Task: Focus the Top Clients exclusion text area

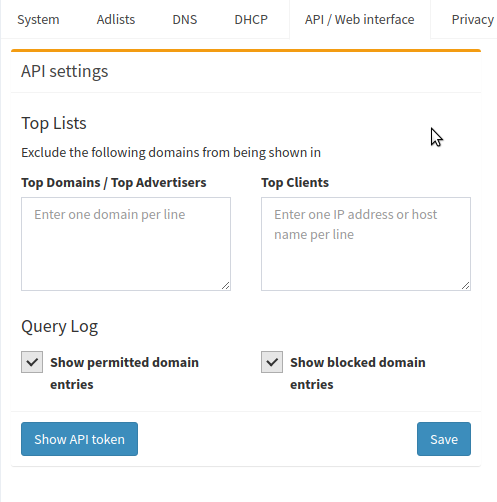Action: pos(366,244)
